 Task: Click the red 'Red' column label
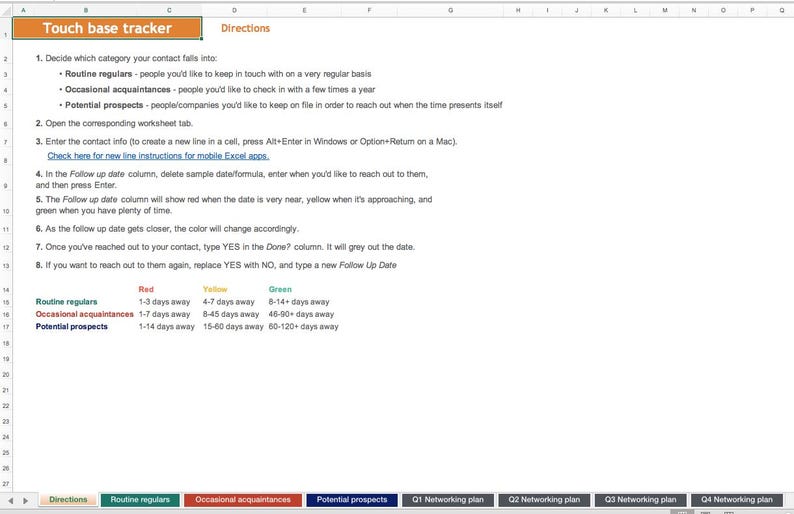[146, 290]
